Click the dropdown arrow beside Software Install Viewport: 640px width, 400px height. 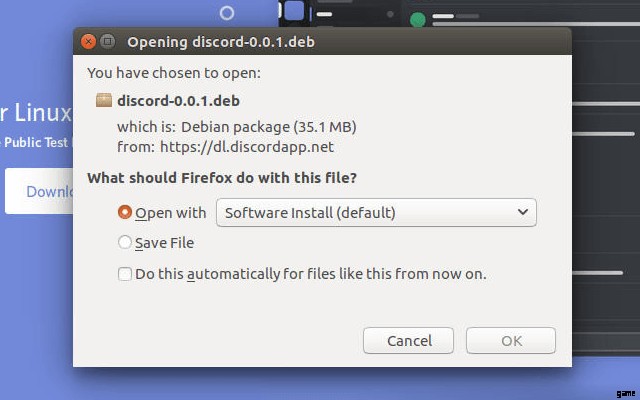pos(522,212)
